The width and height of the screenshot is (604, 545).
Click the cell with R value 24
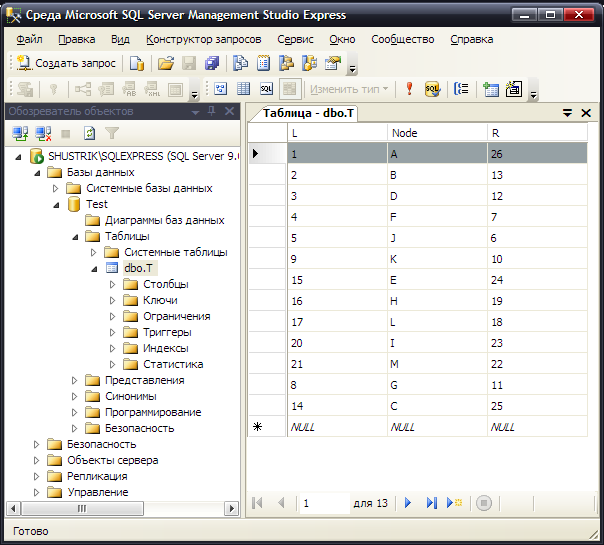pyautogui.click(x=537, y=280)
